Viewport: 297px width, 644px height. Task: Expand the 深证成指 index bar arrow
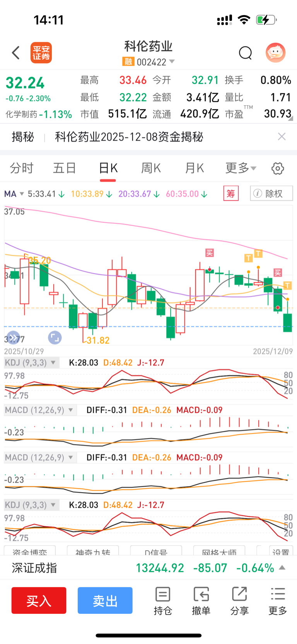(x=282, y=568)
